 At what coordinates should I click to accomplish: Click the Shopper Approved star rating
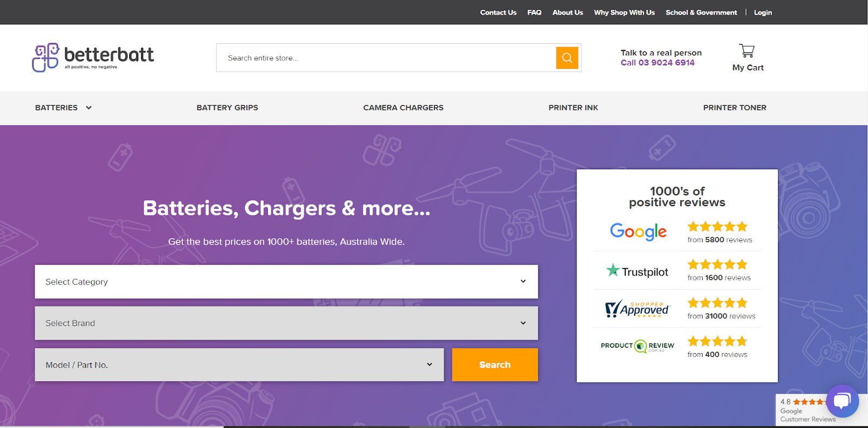[717, 303]
